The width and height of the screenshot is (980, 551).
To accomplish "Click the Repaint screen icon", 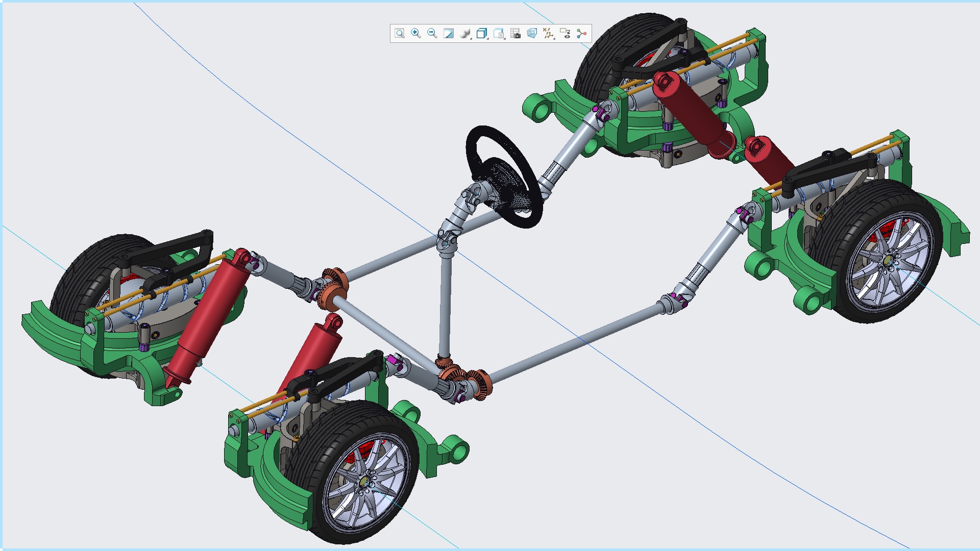I will coord(449,34).
